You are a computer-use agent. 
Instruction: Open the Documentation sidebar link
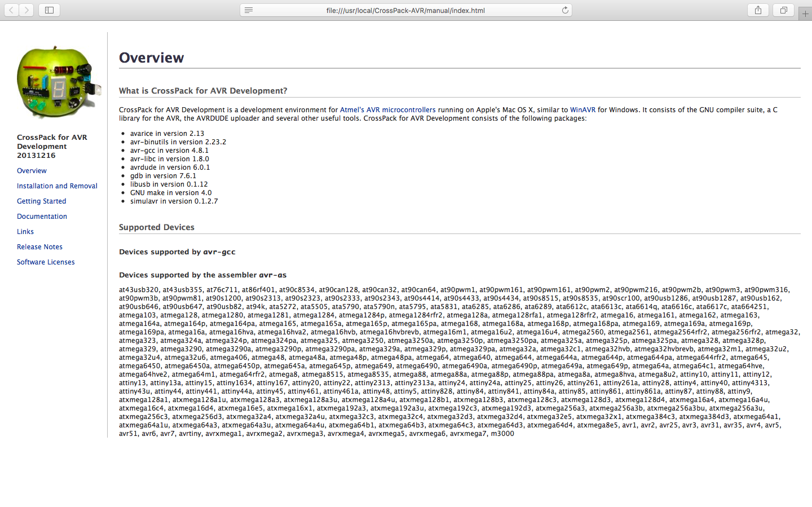point(42,217)
